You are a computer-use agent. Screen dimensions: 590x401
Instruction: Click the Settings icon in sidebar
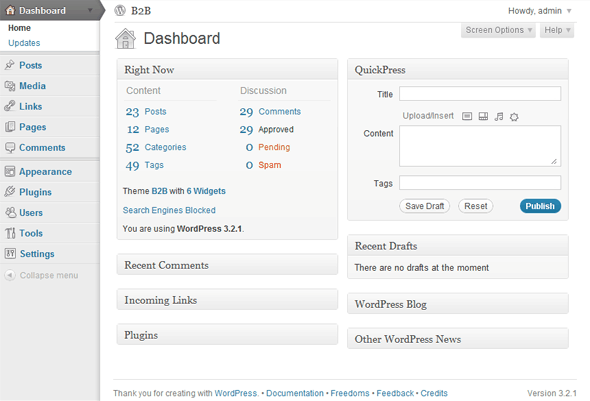[x=10, y=254]
